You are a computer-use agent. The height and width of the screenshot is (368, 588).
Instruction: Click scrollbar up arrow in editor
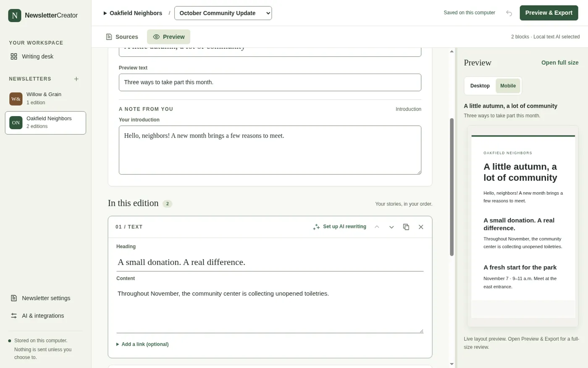[452, 51]
